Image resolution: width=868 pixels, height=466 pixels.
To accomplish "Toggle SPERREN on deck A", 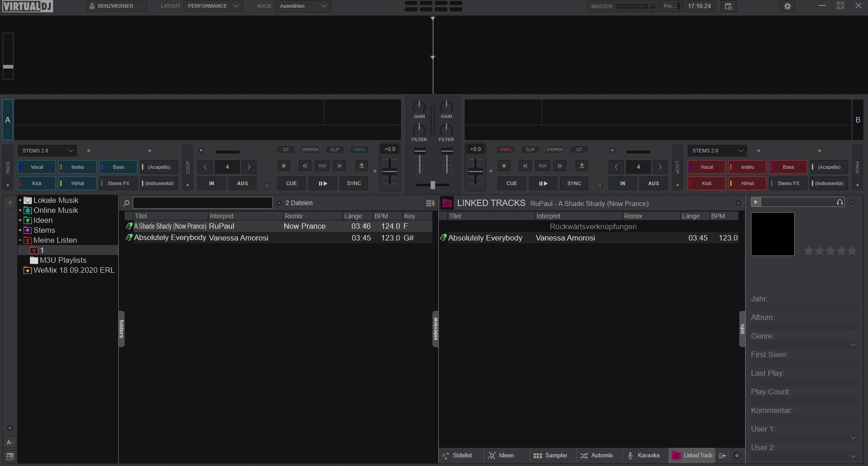I will 310,149.
